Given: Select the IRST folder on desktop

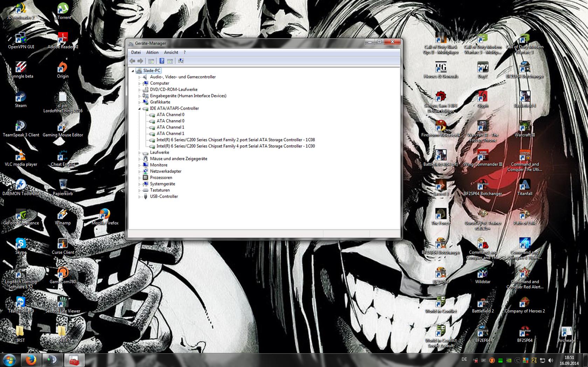Looking at the screenshot, I should (x=21, y=334).
